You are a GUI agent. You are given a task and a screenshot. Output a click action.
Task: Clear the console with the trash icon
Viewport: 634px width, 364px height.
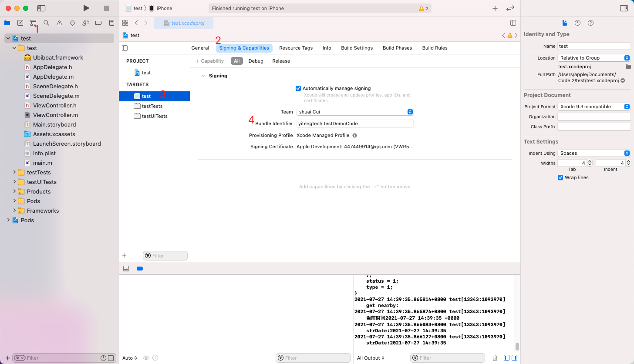[495, 358]
